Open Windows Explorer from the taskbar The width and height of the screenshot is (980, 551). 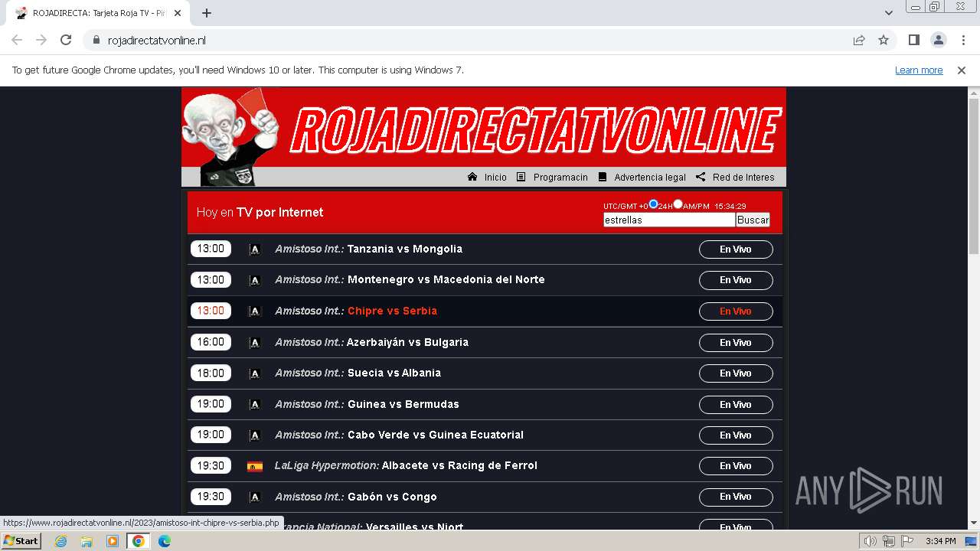pos(87,541)
